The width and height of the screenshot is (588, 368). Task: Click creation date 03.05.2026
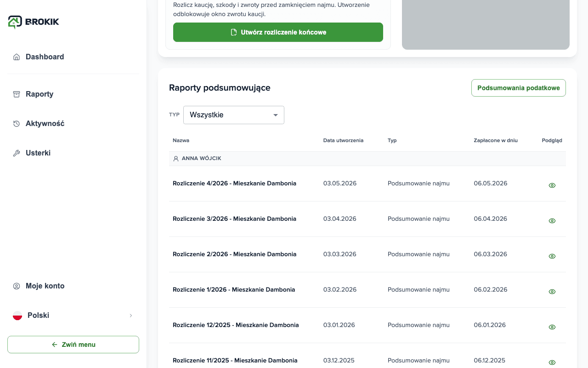click(340, 184)
